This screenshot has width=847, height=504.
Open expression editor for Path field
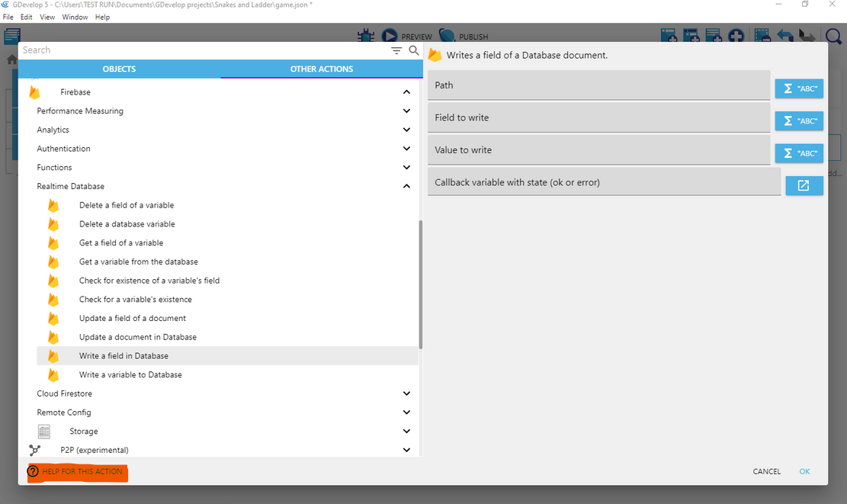pyautogui.click(x=799, y=88)
